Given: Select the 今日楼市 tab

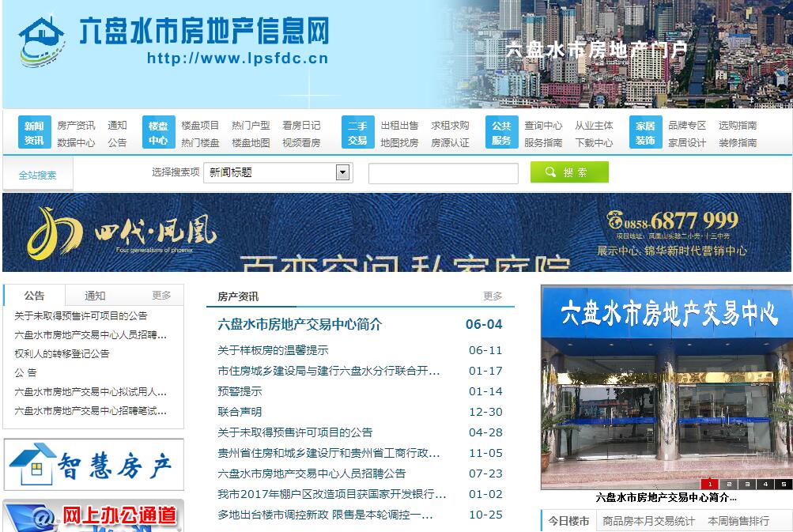Looking at the screenshot, I should coord(569,521).
